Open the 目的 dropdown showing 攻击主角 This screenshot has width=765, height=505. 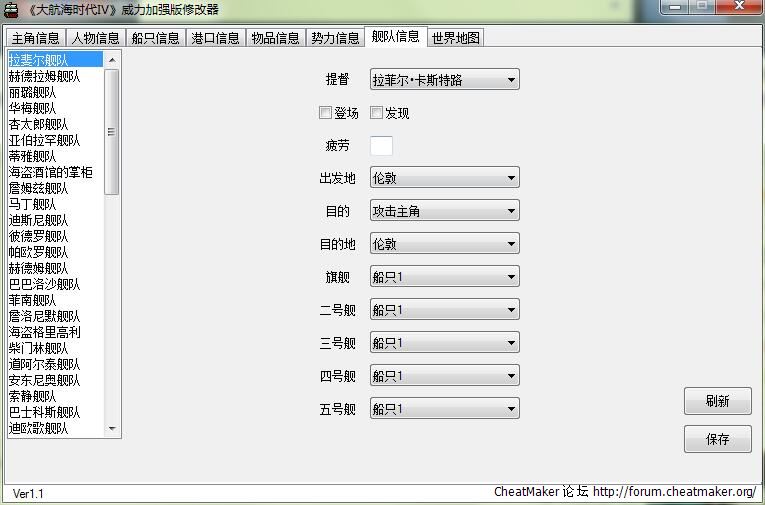(444, 211)
